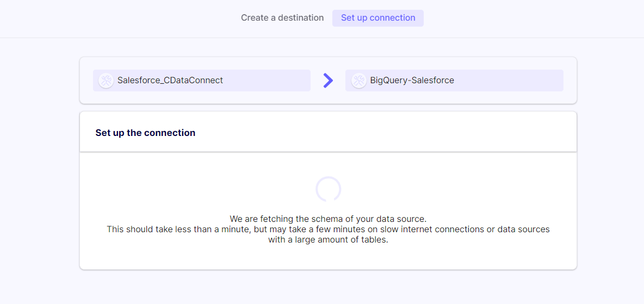
Task: Click the Salesforce_CDataConnect source name text
Action: point(170,80)
